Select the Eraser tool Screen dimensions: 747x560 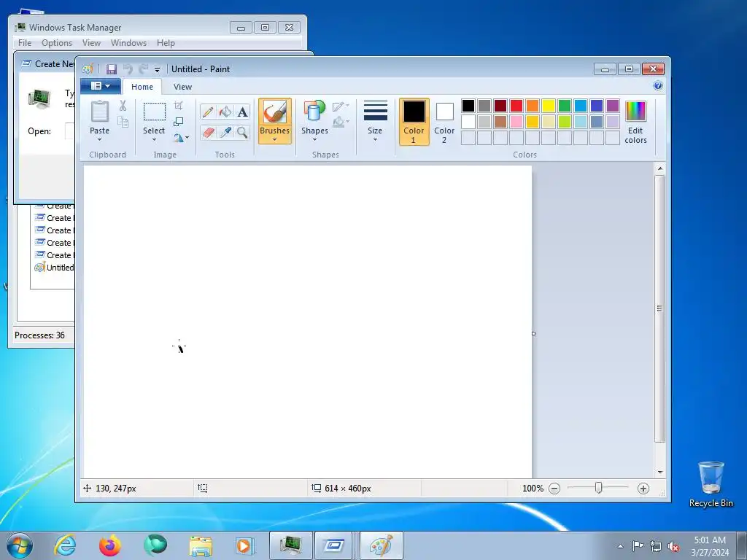point(208,132)
